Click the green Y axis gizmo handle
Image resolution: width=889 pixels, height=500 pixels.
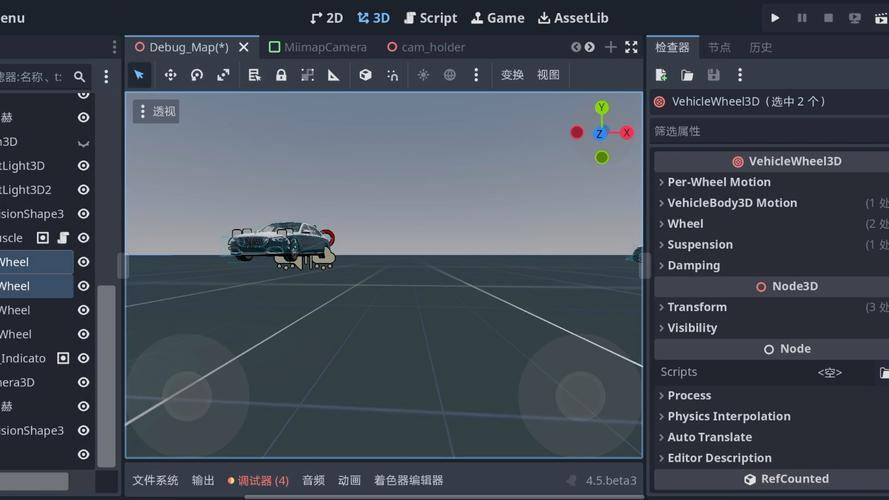[601, 108]
